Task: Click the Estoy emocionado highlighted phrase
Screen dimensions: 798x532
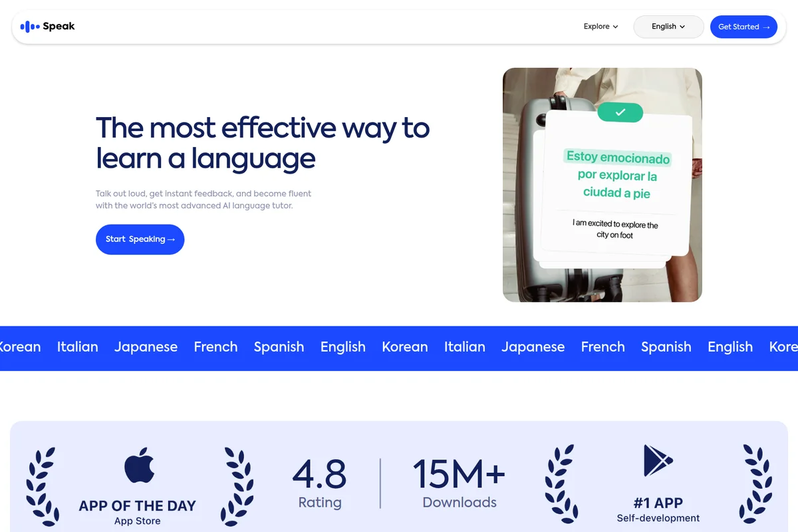Action: click(x=618, y=158)
